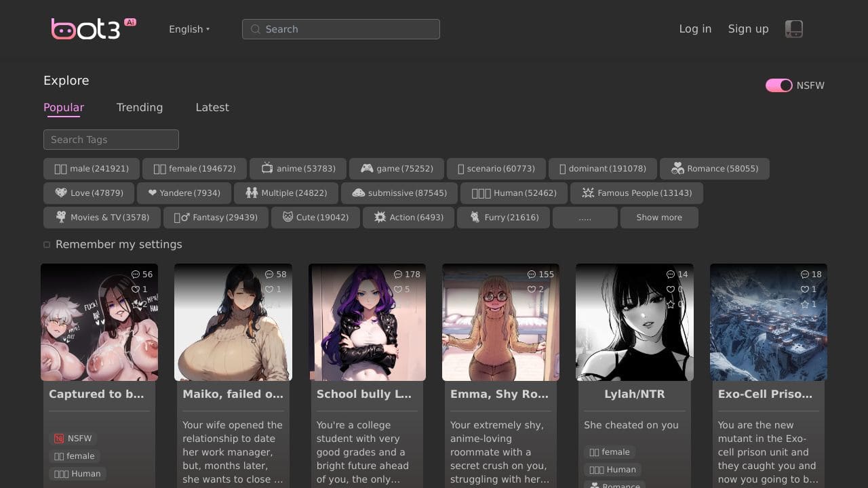Image resolution: width=868 pixels, height=488 pixels.
Task: Open the Captured to b... card thumbnail
Action: coord(99,323)
